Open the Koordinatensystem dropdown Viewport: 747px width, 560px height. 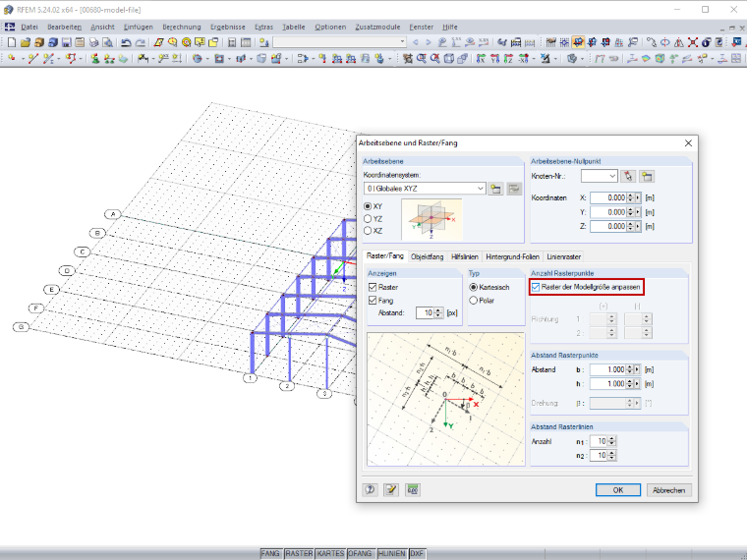(x=425, y=189)
